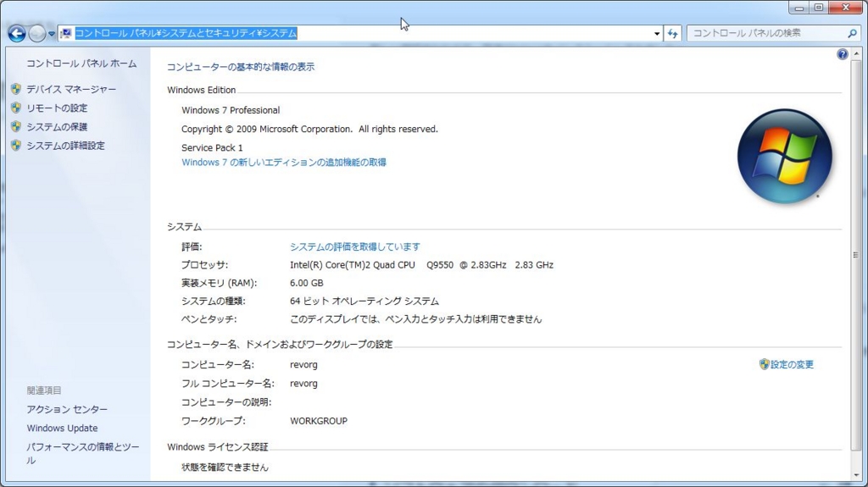The width and height of the screenshot is (868, 487).
Task: Click the shield icon beside システムの保護
Action: [x=16, y=126]
